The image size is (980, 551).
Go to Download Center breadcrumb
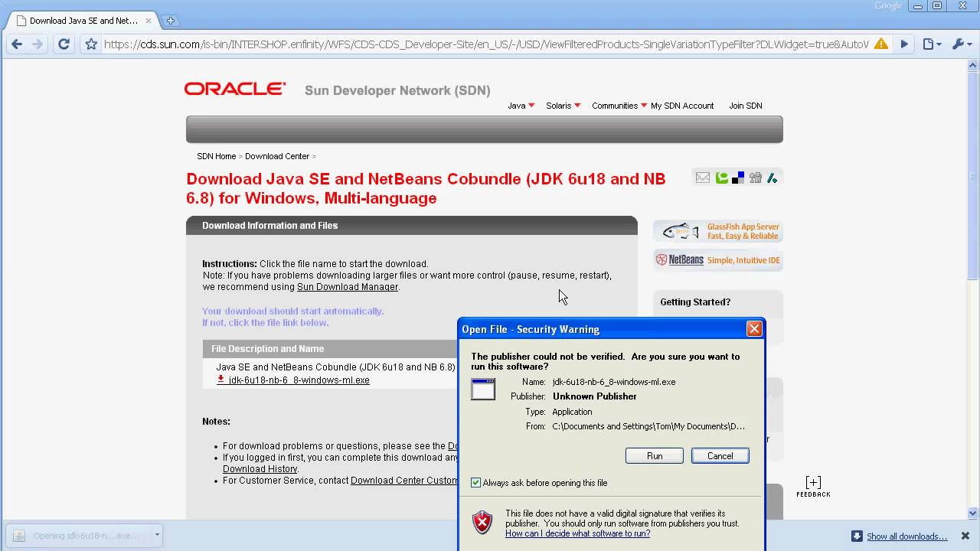point(277,156)
